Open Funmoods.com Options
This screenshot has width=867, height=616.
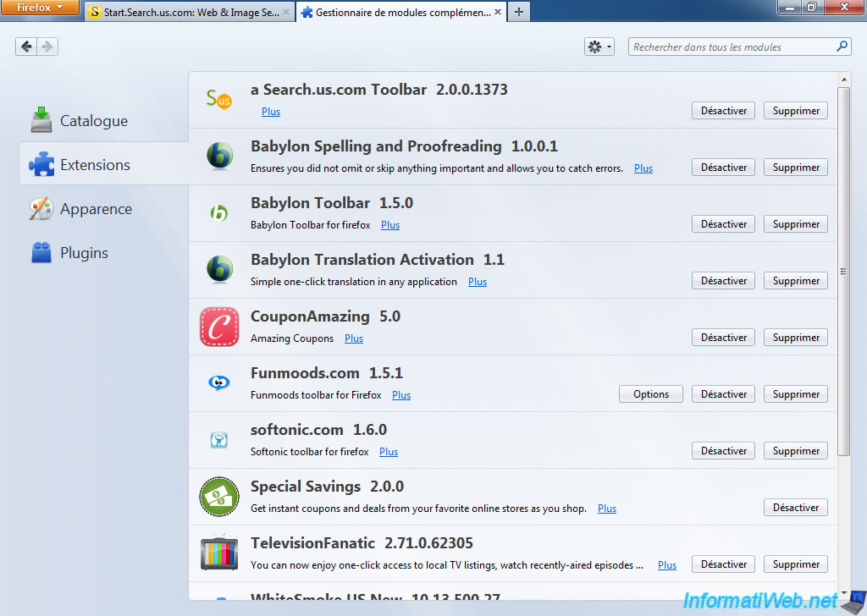(x=651, y=394)
